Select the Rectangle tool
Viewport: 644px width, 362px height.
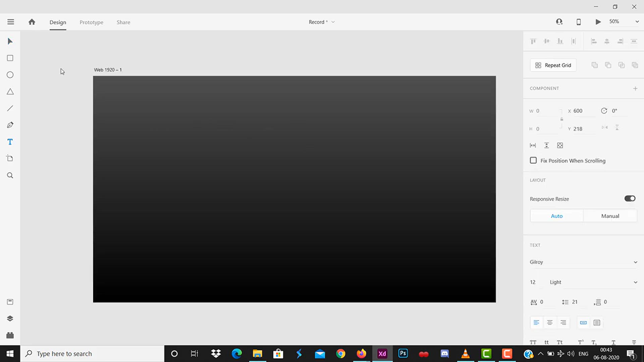[x=10, y=58]
